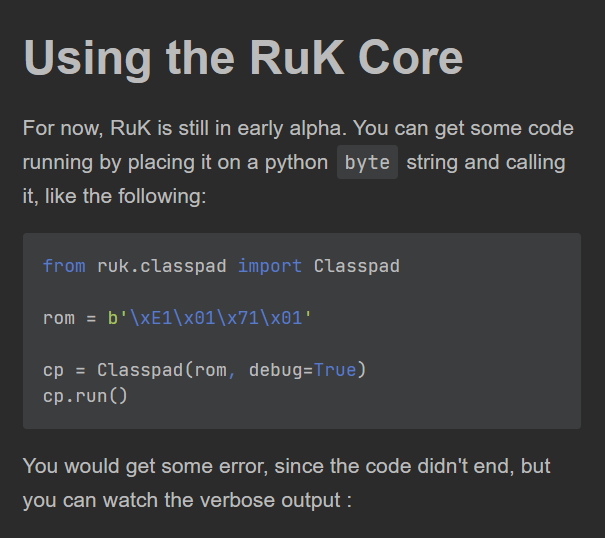Screen dimensions: 605x538
Task: Click the word "python" before byte tag
Action: 296,162
